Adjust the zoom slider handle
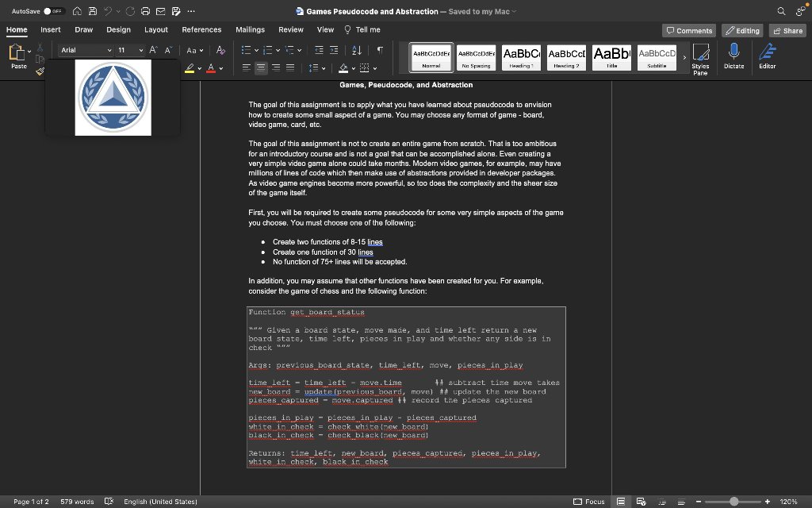The image size is (812, 508). [x=733, y=502]
